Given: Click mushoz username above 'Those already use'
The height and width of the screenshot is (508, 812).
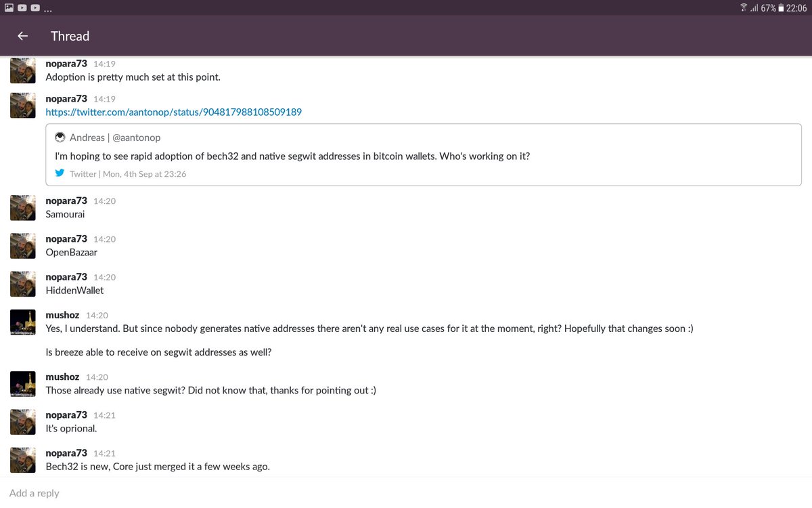Looking at the screenshot, I should coord(62,377).
